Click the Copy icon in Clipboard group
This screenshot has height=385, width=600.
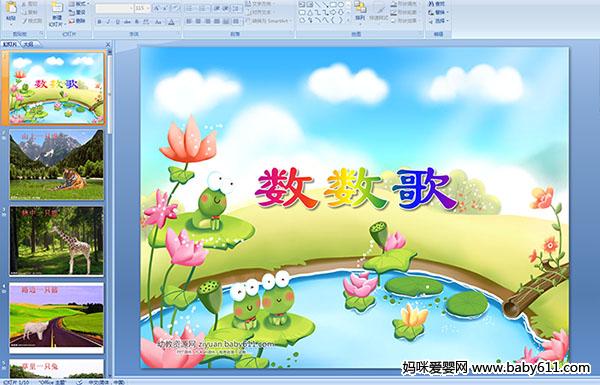pyautogui.click(x=24, y=13)
